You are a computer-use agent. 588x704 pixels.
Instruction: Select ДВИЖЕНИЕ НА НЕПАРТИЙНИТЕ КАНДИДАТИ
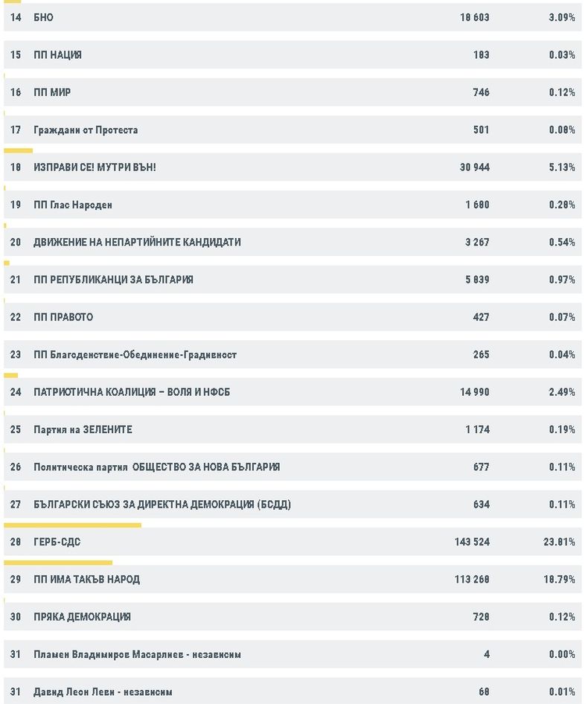(x=137, y=242)
